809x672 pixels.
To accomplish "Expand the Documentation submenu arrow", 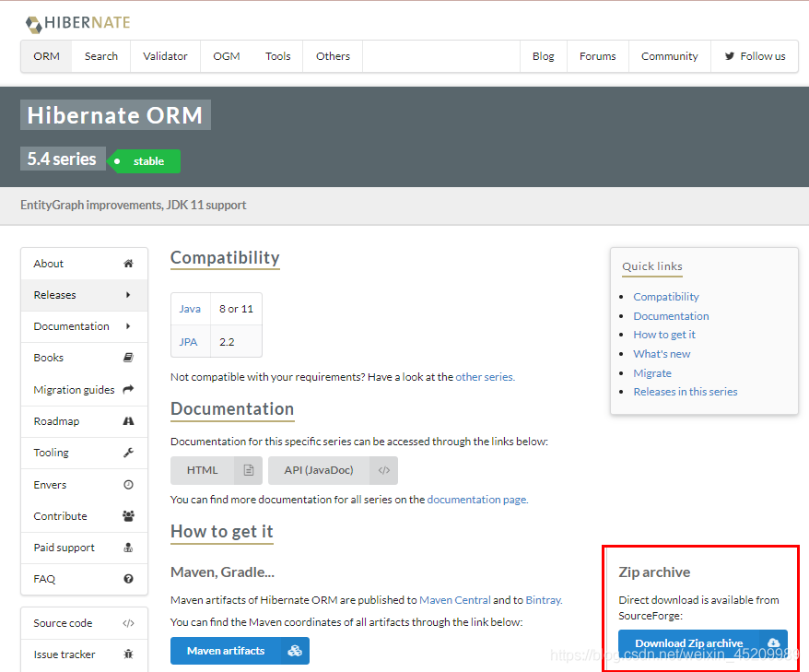I will pyautogui.click(x=128, y=326).
